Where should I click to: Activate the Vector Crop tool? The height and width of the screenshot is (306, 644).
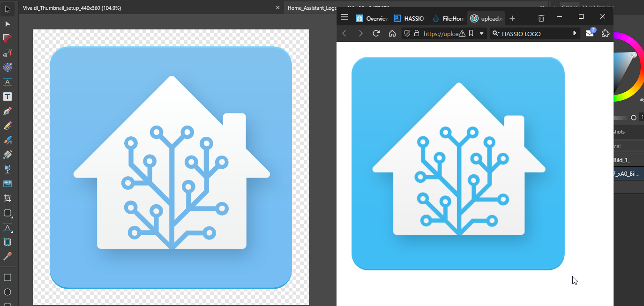click(x=7, y=198)
